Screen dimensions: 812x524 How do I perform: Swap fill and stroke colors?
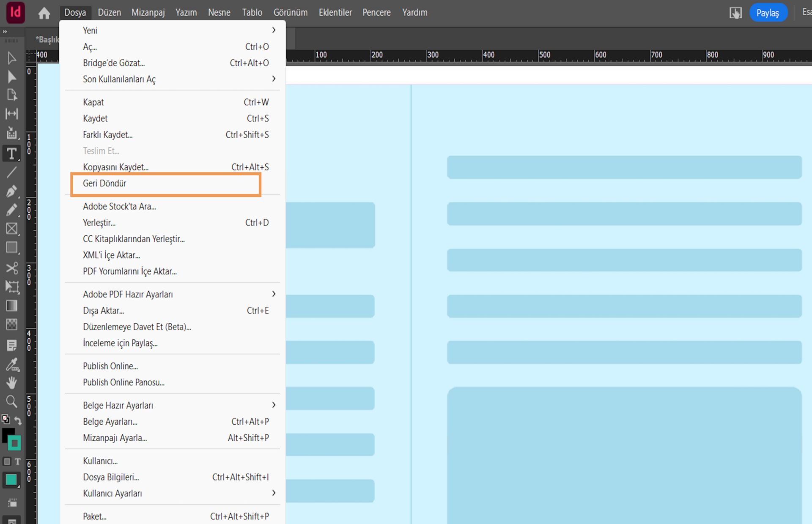(x=18, y=420)
